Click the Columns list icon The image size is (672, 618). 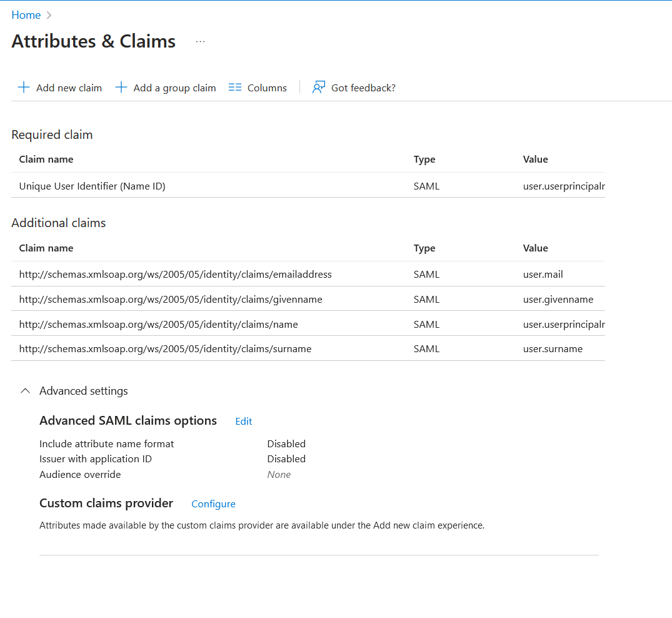point(235,88)
